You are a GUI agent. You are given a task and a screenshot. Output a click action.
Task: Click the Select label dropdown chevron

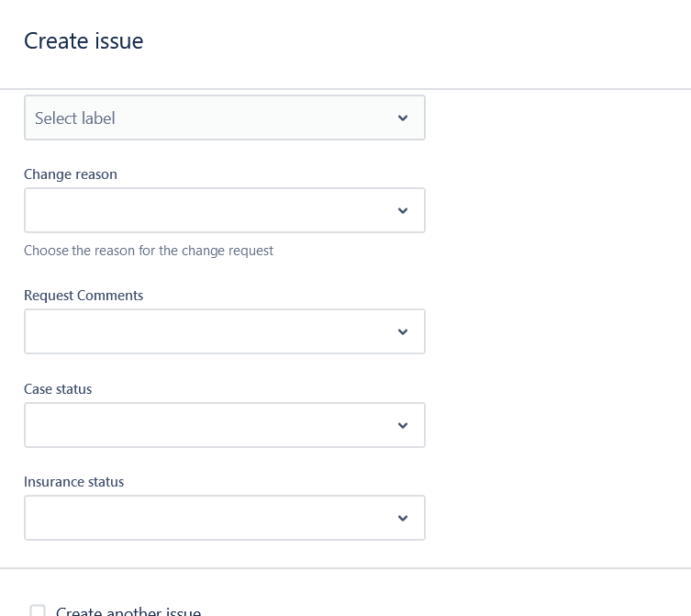click(403, 118)
